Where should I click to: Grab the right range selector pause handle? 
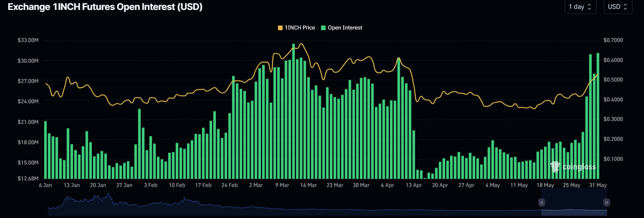[x=607, y=203]
